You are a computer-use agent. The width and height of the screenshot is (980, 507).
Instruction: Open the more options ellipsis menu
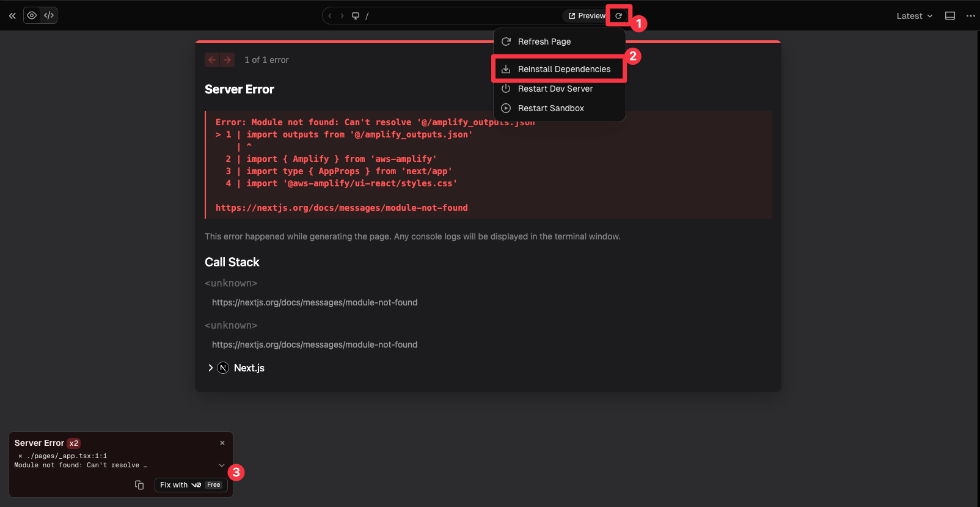coord(971,16)
